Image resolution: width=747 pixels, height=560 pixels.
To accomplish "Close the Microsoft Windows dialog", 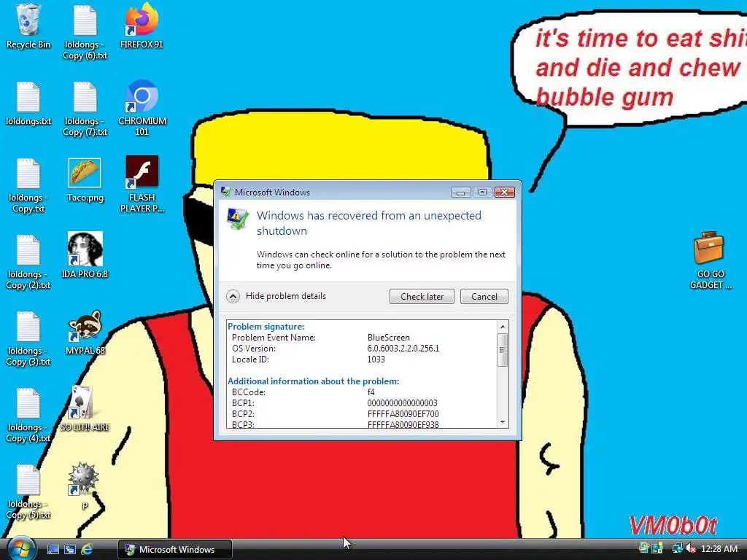I will pos(505,192).
